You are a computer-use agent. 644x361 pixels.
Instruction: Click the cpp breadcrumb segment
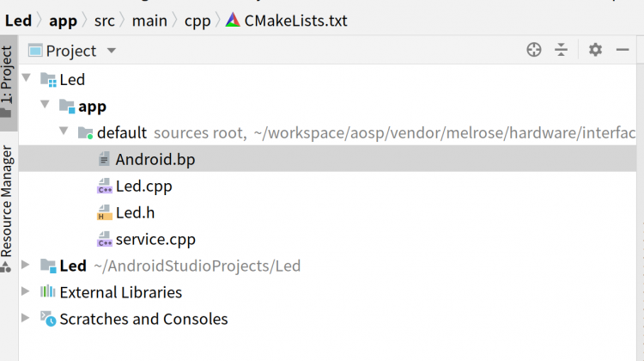[x=197, y=19]
